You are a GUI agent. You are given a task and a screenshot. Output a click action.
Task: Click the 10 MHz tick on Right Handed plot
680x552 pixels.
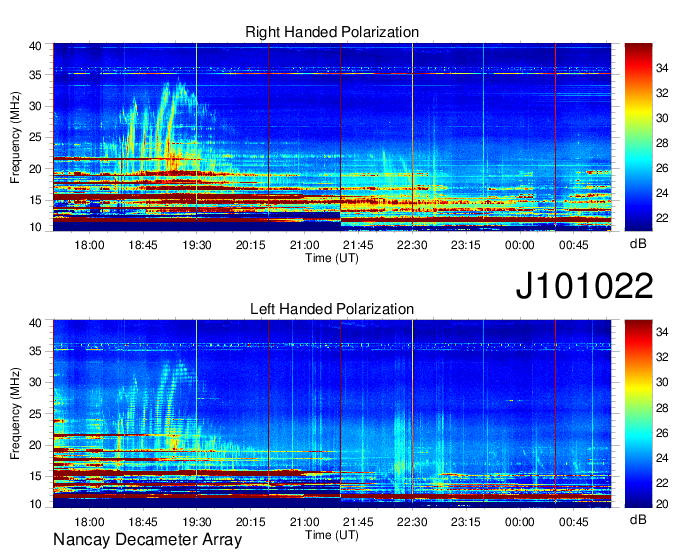(36, 227)
